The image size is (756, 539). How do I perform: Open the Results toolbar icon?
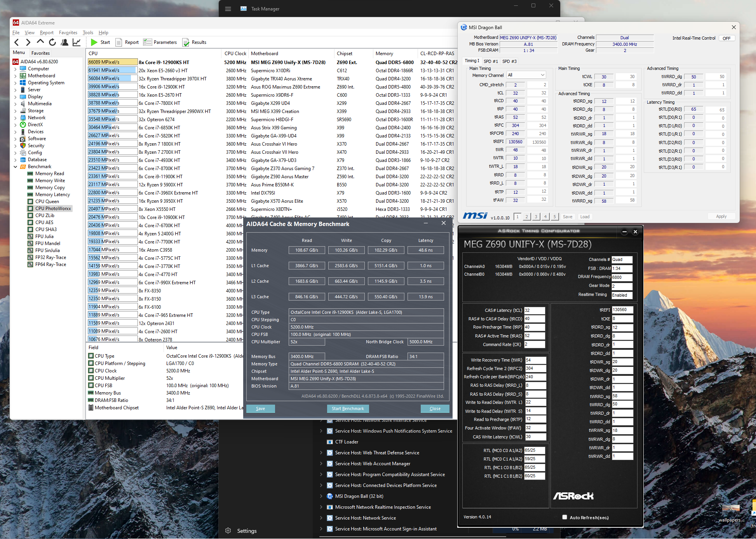click(186, 42)
